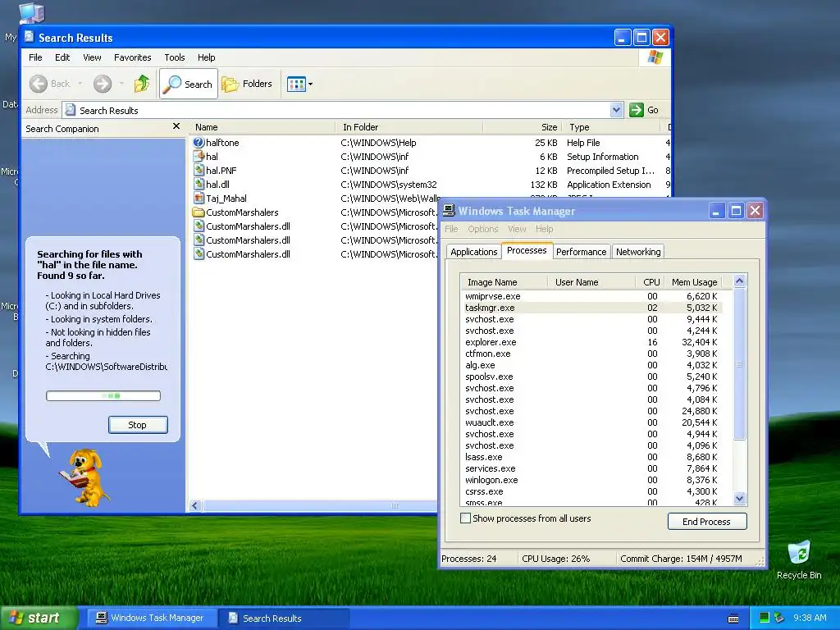Click the search progress bar

[x=103, y=396]
